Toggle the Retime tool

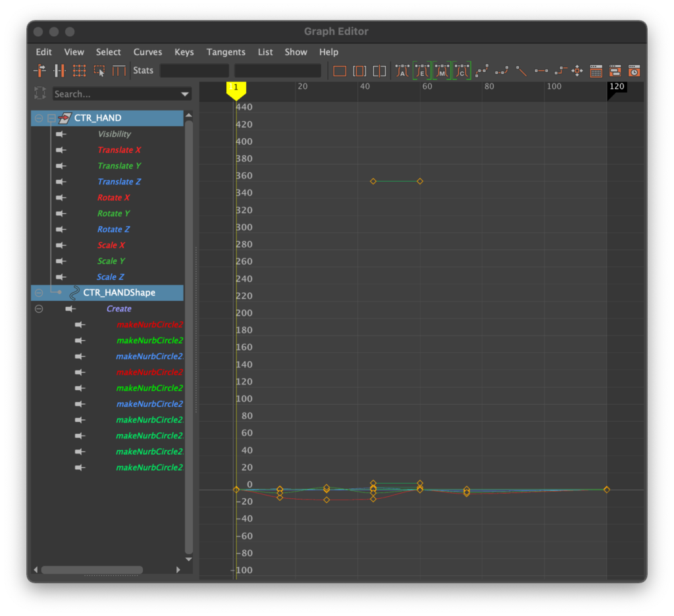119,70
